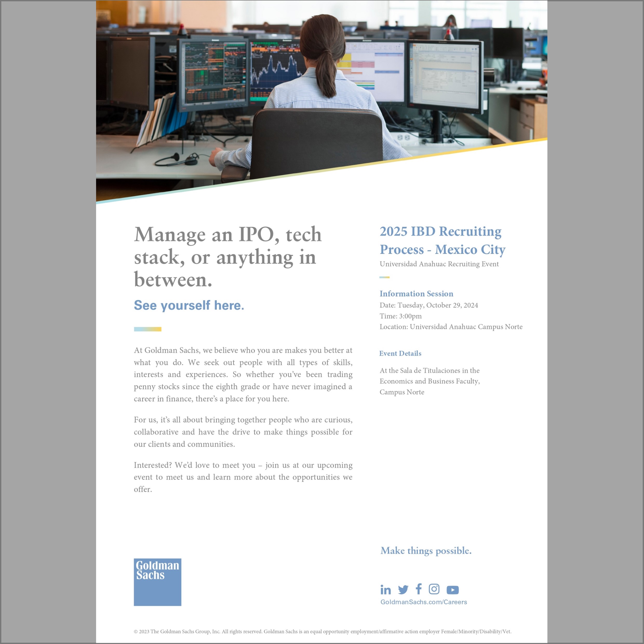Open the GoldmanSachs.com/Careers link
644x644 pixels.
[x=423, y=602]
